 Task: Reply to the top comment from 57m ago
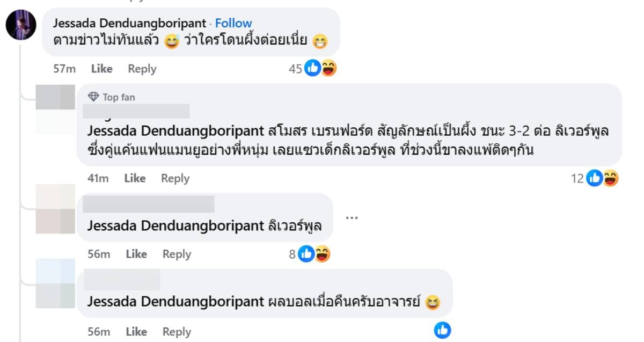142,69
